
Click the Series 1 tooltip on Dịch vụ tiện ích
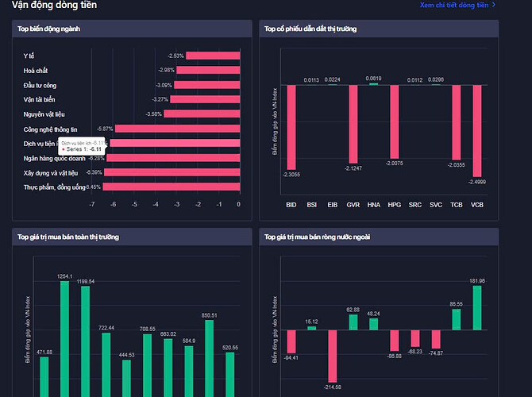(x=82, y=146)
